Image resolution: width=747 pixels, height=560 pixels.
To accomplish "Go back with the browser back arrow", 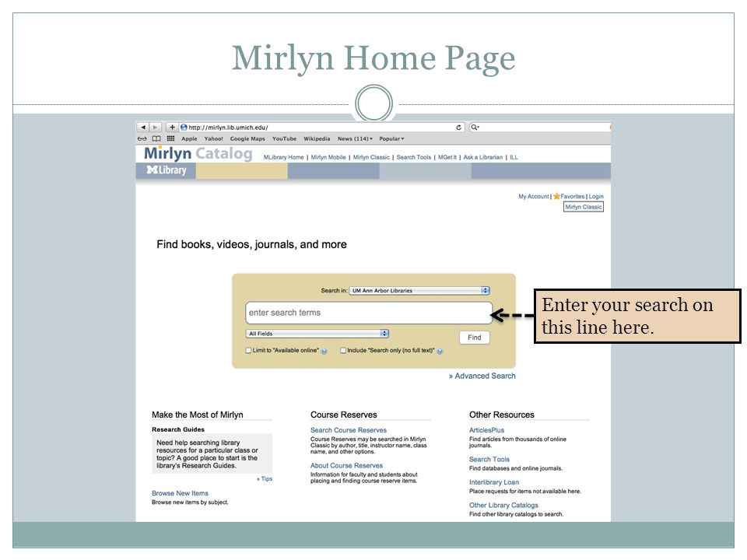I will pyautogui.click(x=143, y=127).
